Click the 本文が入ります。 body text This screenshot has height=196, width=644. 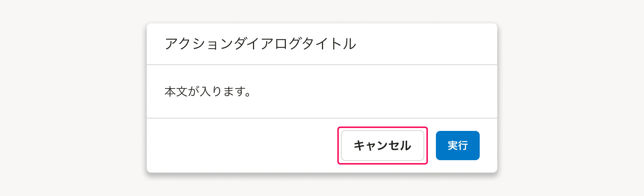point(208,91)
